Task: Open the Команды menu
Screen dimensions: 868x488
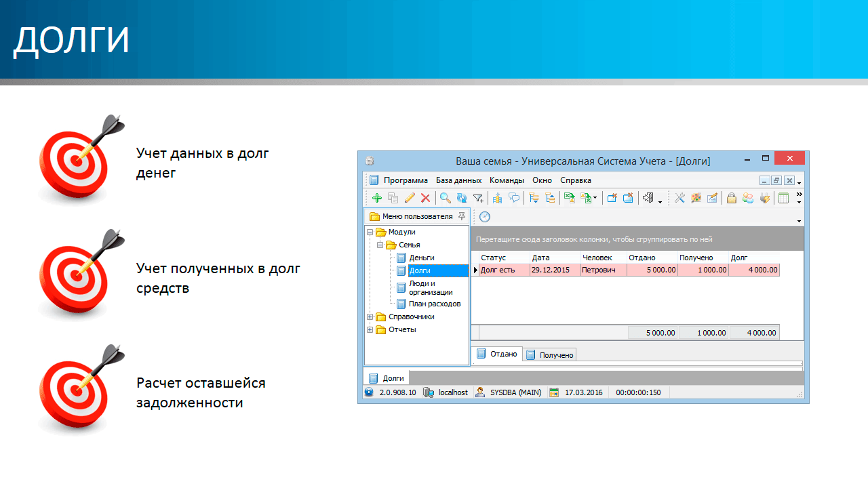Action: (x=507, y=180)
